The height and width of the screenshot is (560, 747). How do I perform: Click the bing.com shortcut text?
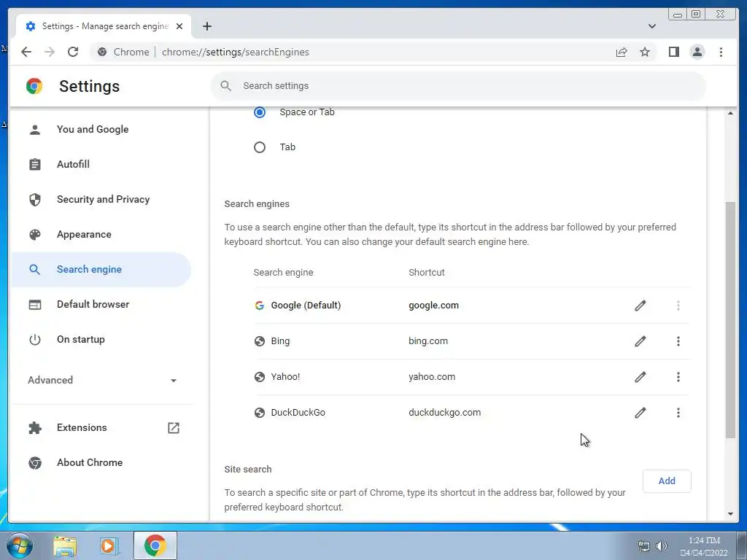tap(427, 341)
